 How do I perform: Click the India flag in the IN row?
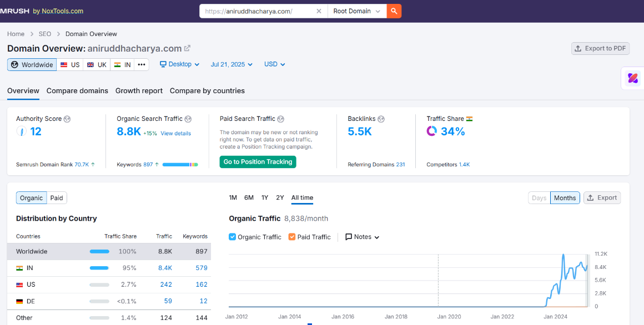[19, 268]
